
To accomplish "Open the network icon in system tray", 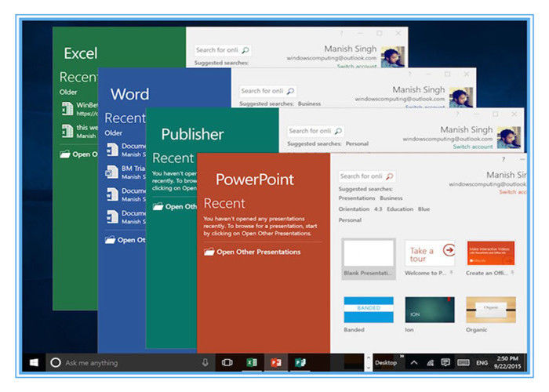I will [x=431, y=362].
